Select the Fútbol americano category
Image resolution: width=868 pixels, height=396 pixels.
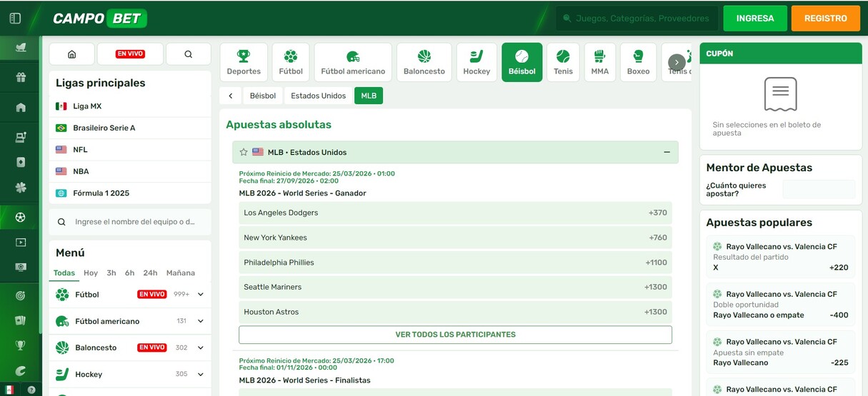coord(353,62)
